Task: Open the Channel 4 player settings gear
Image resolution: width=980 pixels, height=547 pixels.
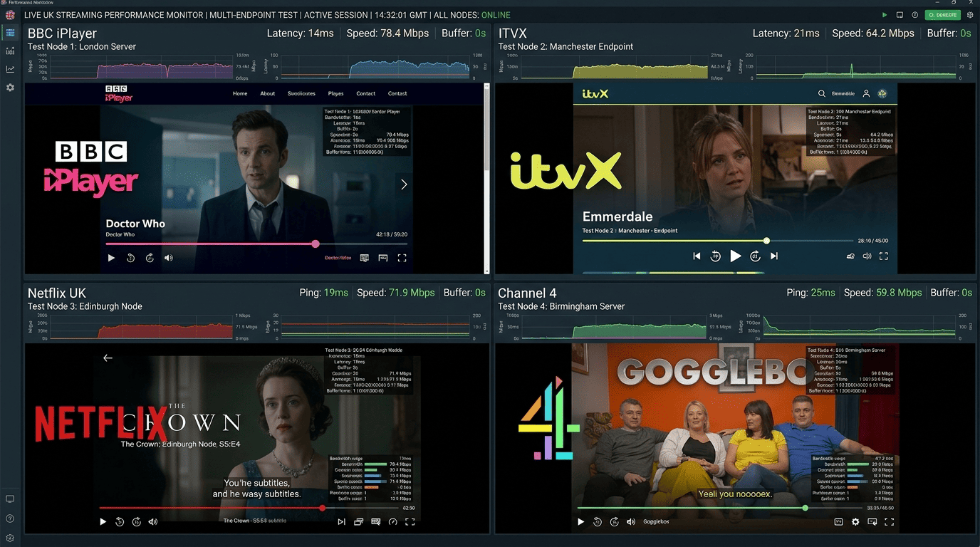Action: (x=855, y=522)
